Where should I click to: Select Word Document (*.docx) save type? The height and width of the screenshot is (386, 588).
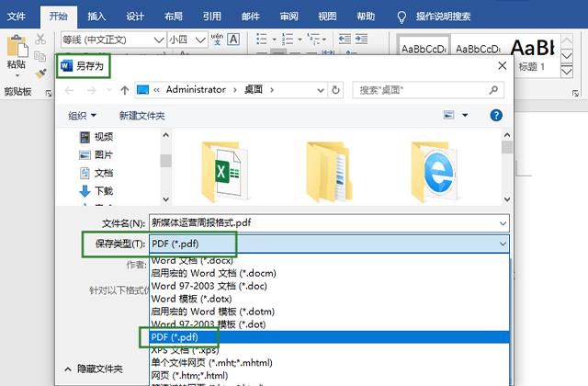tap(329, 260)
